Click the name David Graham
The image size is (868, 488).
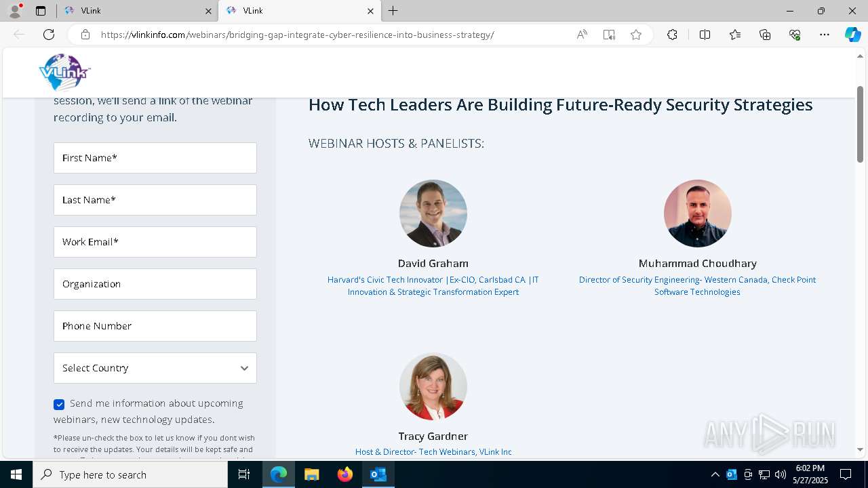coord(433,264)
